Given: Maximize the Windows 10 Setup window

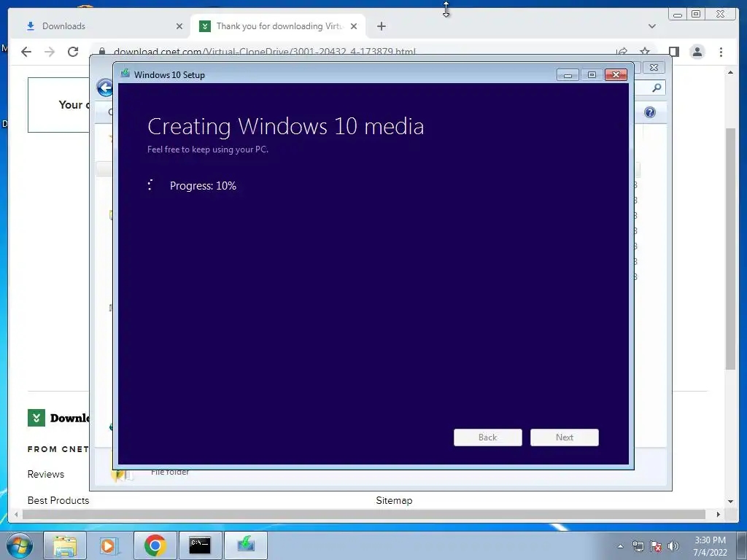Looking at the screenshot, I should click(592, 75).
